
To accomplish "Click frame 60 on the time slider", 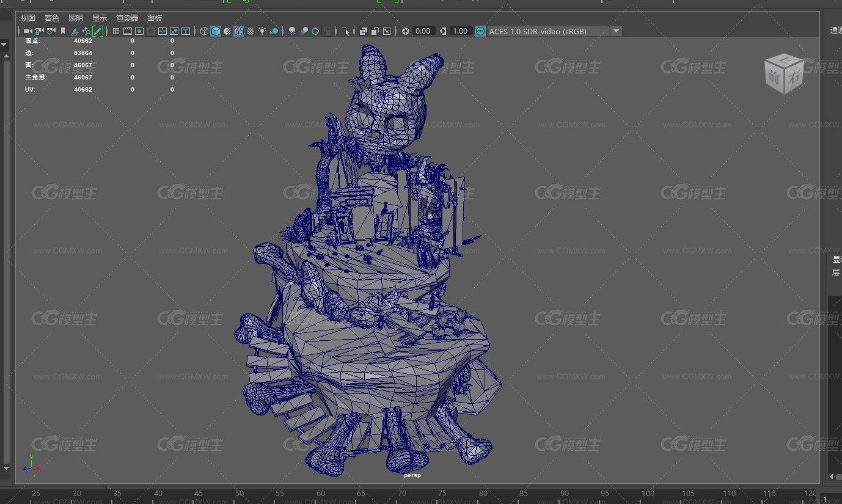I will pos(321,494).
